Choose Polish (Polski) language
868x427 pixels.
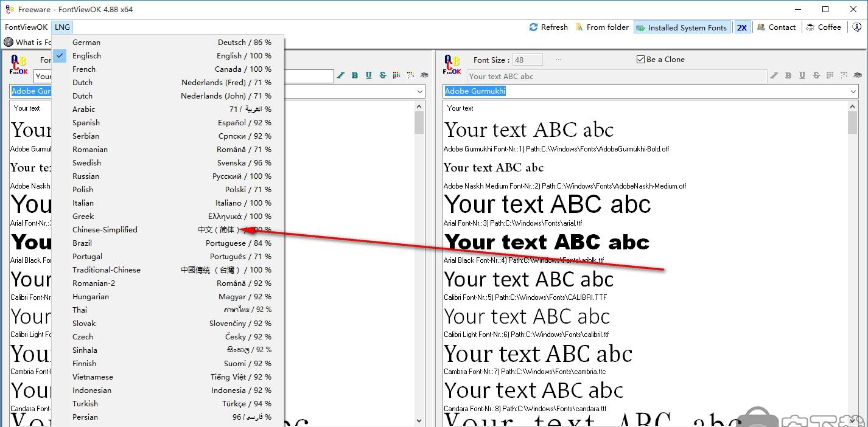pos(168,190)
